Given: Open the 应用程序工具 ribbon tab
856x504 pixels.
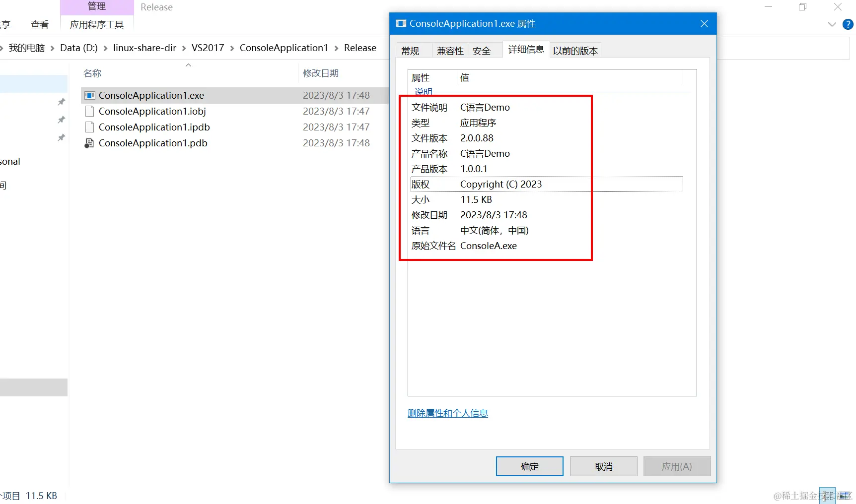Looking at the screenshot, I should [97, 24].
